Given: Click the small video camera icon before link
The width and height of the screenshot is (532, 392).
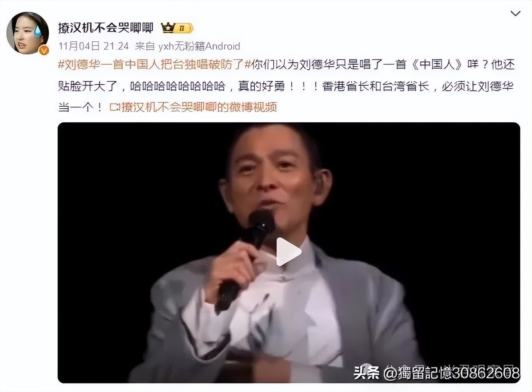Looking at the screenshot, I should coord(115,107).
